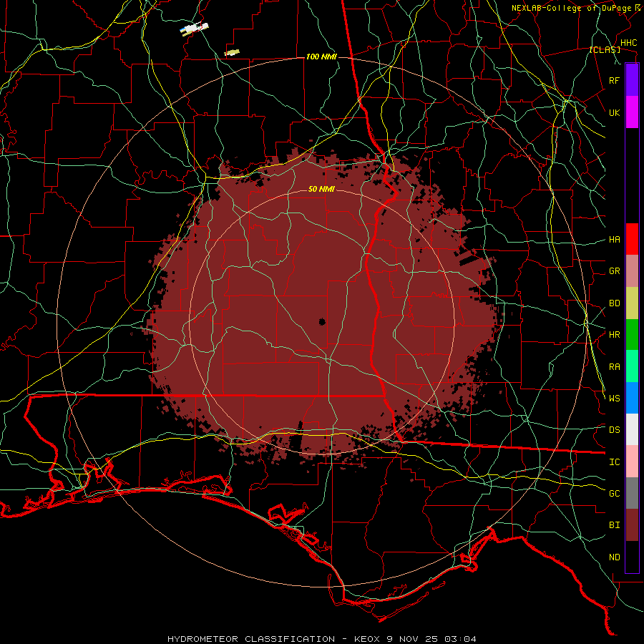Pick the mint green RA legend swatch
644x644 pixels.
(632, 366)
